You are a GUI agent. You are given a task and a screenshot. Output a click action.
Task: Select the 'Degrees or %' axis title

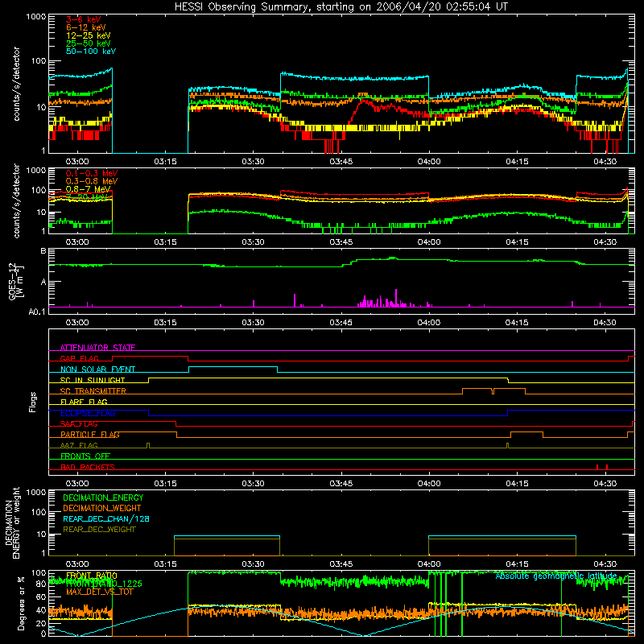coord(21,603)
